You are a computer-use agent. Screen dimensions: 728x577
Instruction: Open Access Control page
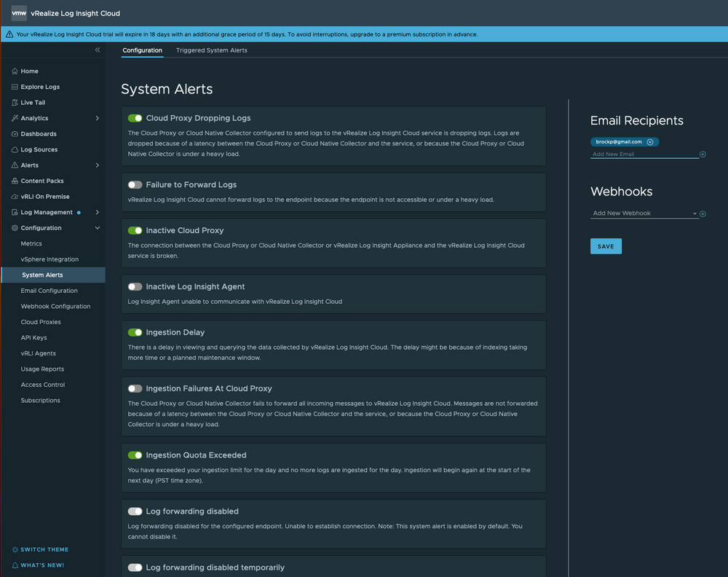[43, 385]
